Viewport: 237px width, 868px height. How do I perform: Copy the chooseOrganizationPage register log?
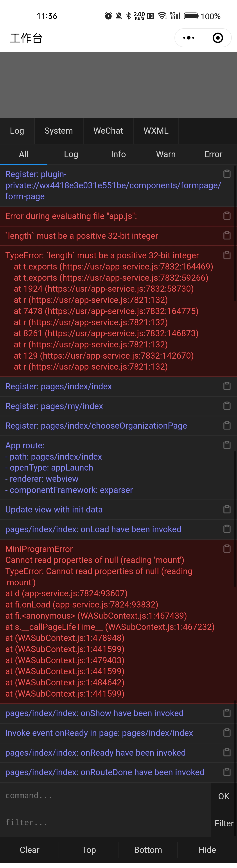[227, 426]
